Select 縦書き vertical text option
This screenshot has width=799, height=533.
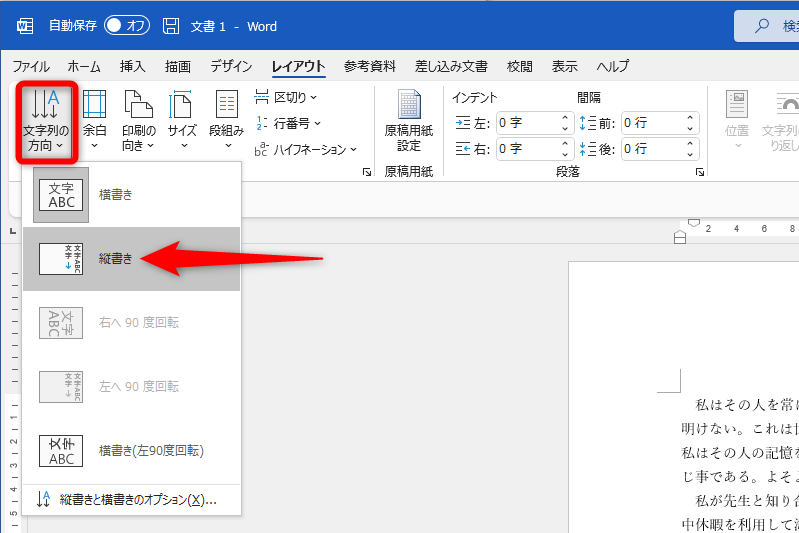[131, 259]
